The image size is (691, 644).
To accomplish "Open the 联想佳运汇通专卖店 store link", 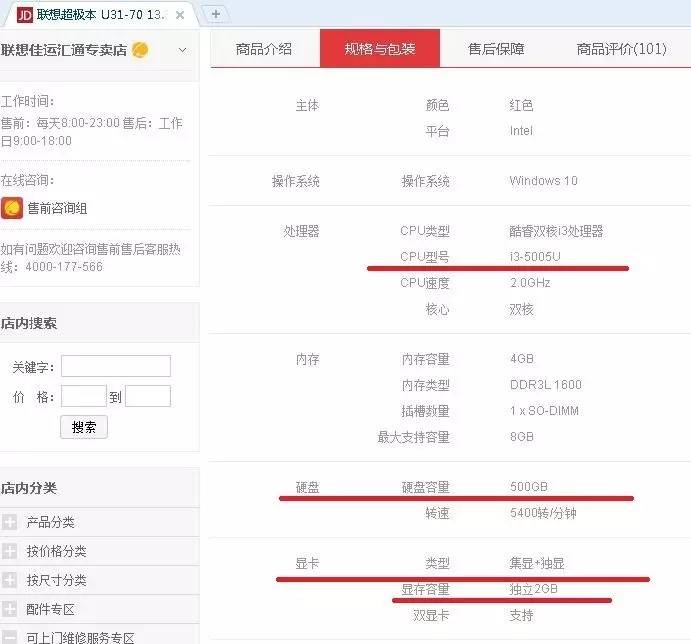I will coord(63,50).
